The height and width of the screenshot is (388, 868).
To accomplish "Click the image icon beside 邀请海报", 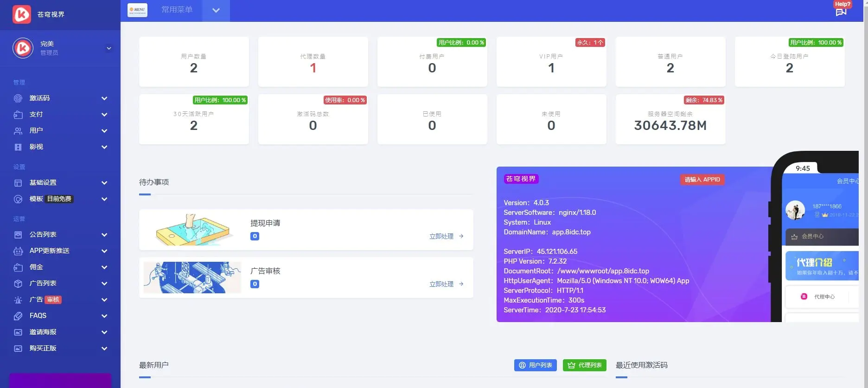I will [18, 332].
